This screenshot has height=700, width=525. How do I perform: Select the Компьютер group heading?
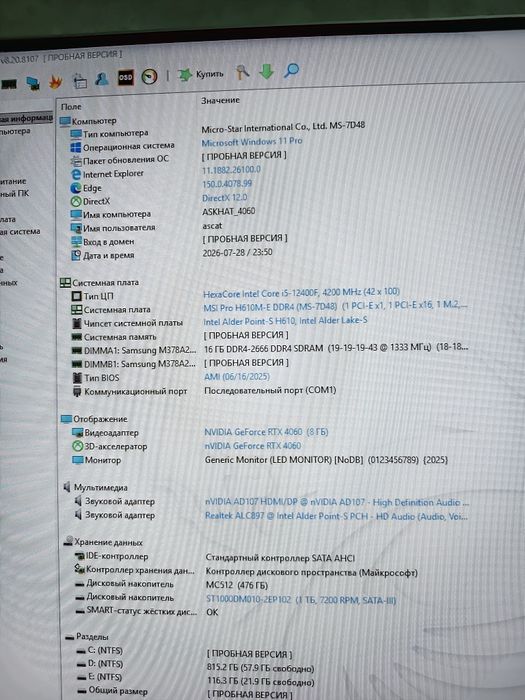(88, 121)
